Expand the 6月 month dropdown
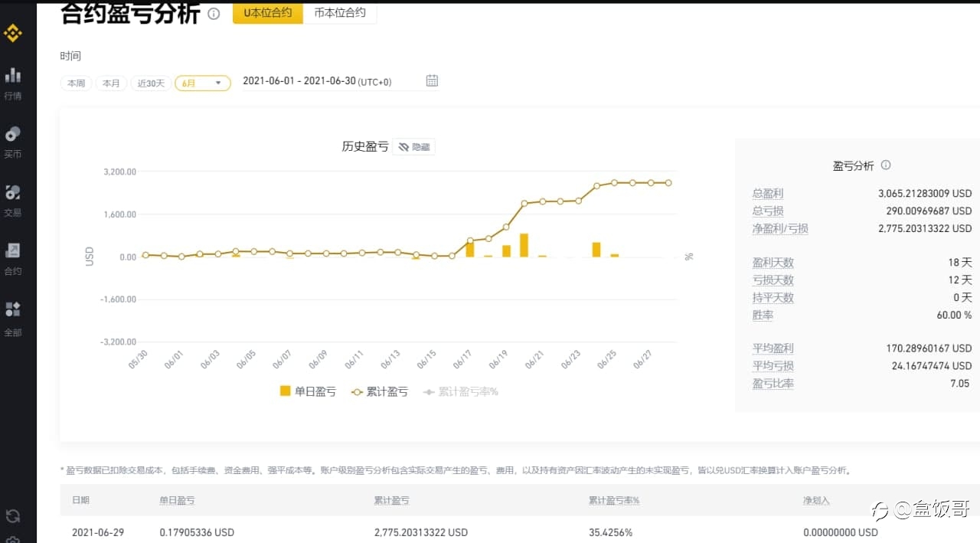This screenshot has height=543, width=980. click(203, 83)
